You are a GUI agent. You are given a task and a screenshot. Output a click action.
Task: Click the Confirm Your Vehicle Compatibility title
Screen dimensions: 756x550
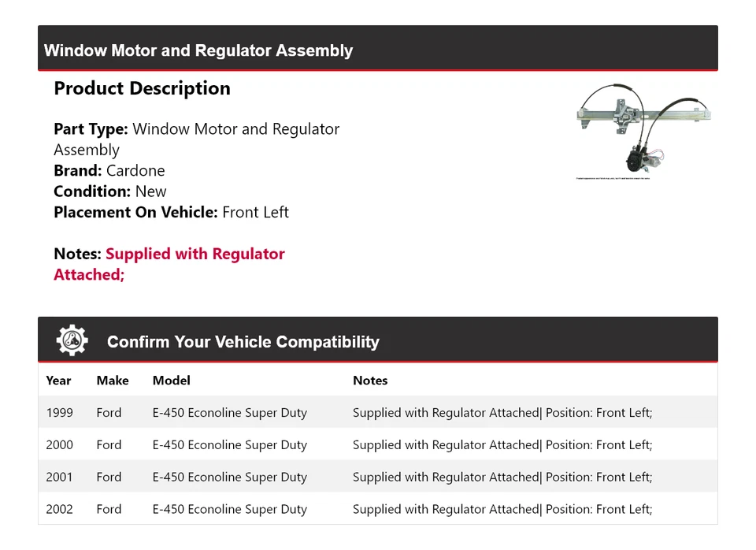tap(243, 341)
